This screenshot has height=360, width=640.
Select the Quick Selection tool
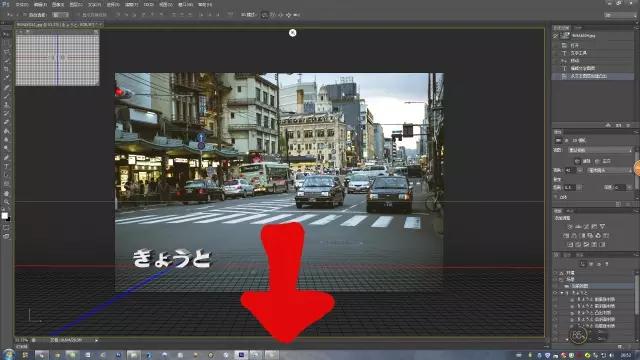coord(7,62)
